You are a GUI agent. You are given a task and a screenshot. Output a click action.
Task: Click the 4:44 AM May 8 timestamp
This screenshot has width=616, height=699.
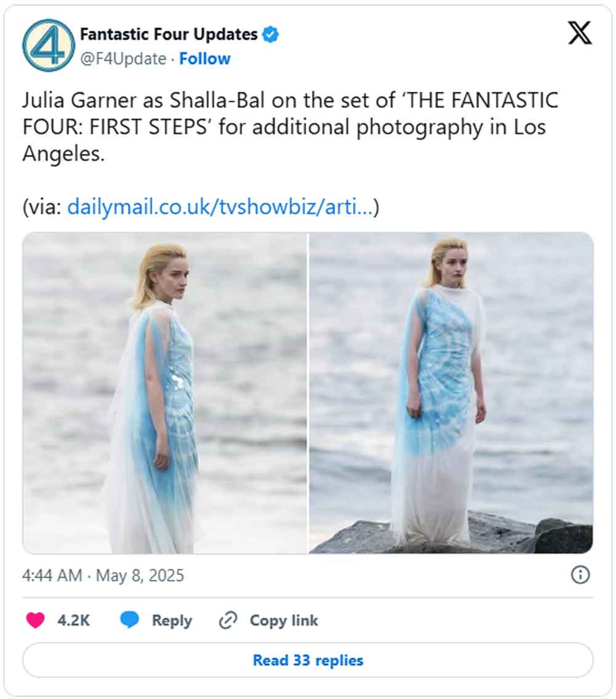pos(103,575)
